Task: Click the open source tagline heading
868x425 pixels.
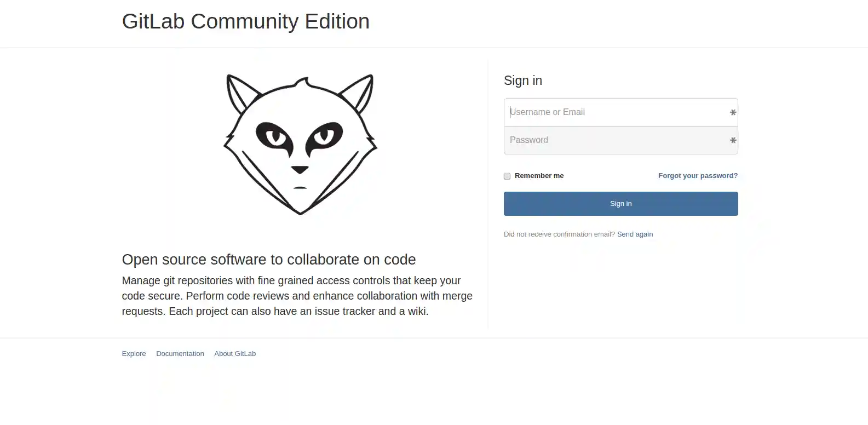Action: (x=268, y=259)
